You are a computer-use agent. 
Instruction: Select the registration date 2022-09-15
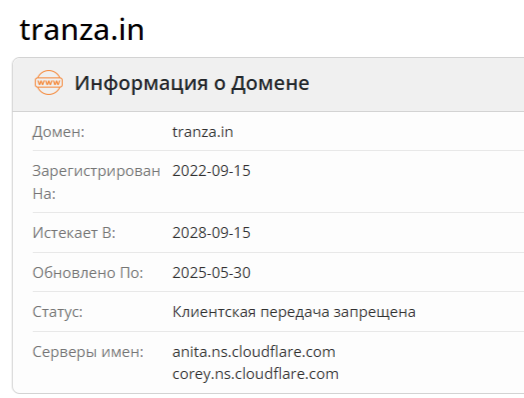coord(211,171)
